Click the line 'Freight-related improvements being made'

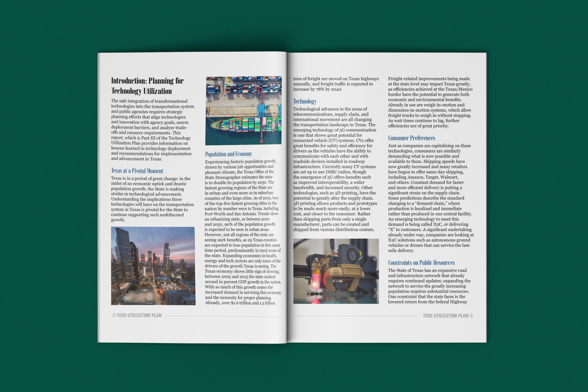click(x=429, y=79)
